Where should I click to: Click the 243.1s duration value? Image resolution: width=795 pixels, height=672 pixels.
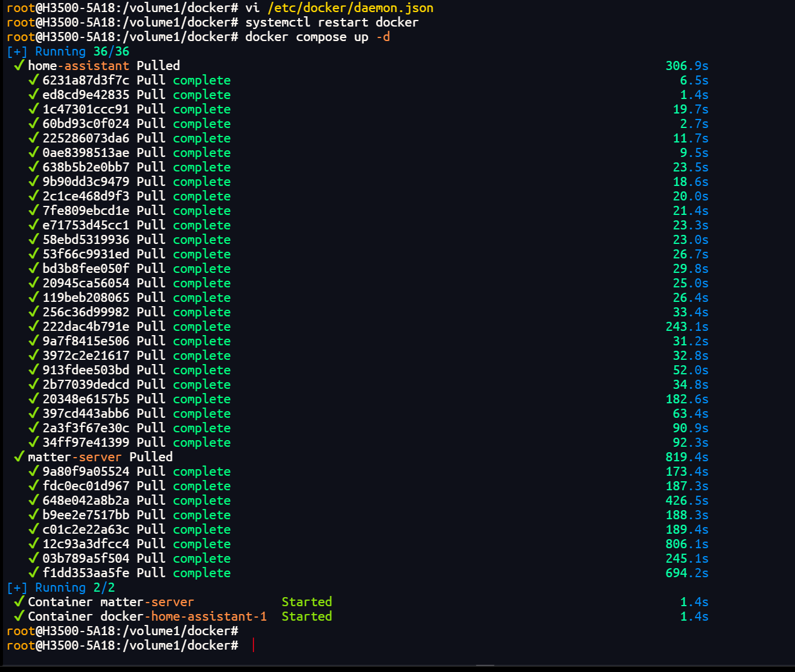[x=687, y=327]
